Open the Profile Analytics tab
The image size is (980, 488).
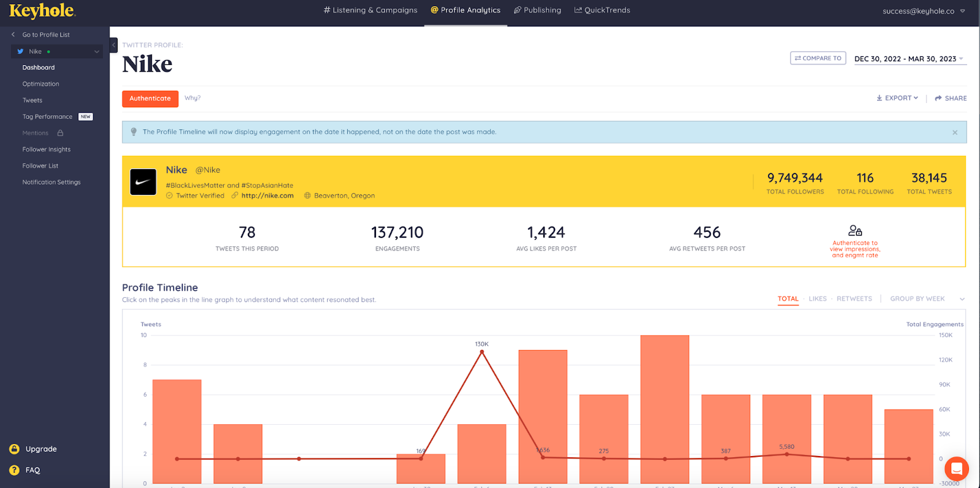(466, 10)
